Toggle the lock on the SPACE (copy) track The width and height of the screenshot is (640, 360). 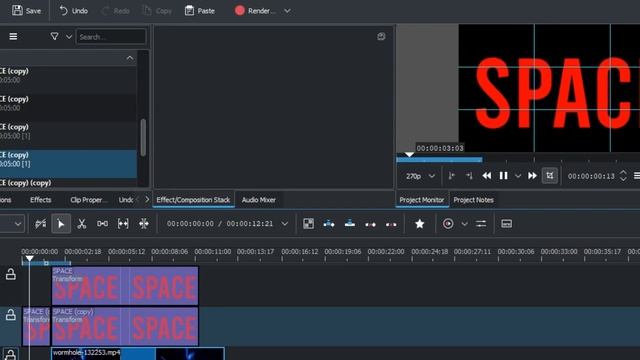click(11, 315)
